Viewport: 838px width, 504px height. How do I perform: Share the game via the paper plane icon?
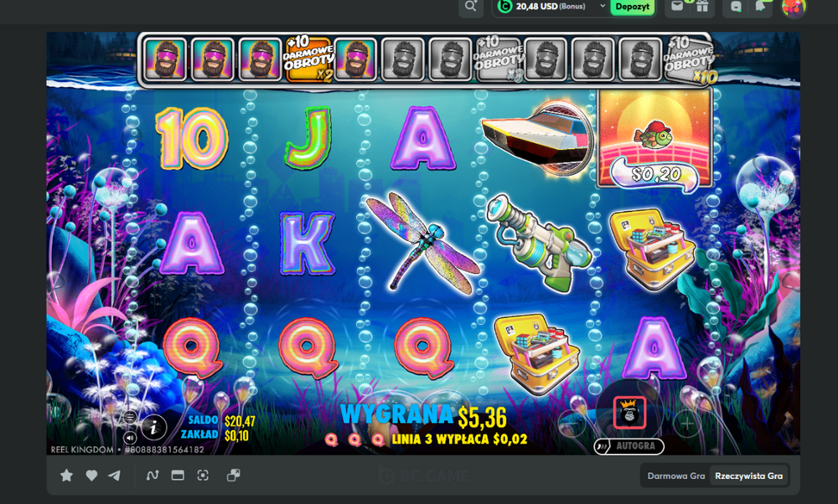point(116,476)
